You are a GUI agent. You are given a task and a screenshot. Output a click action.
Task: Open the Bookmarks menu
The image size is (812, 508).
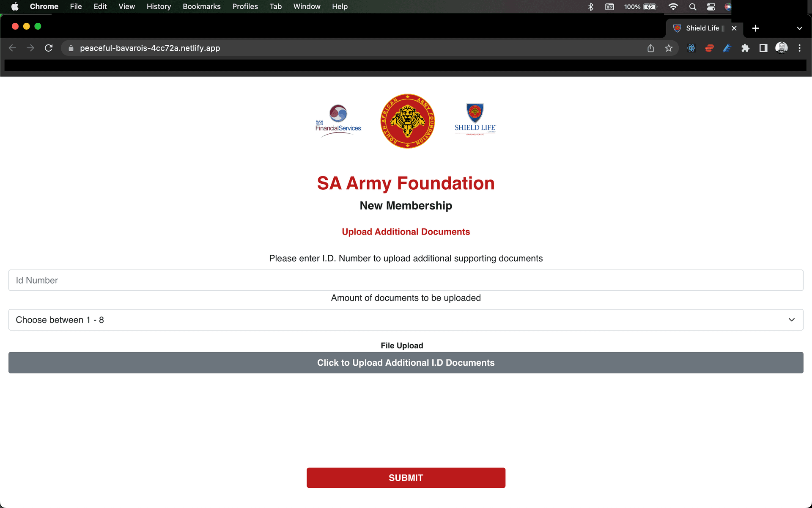pos(202,6)
